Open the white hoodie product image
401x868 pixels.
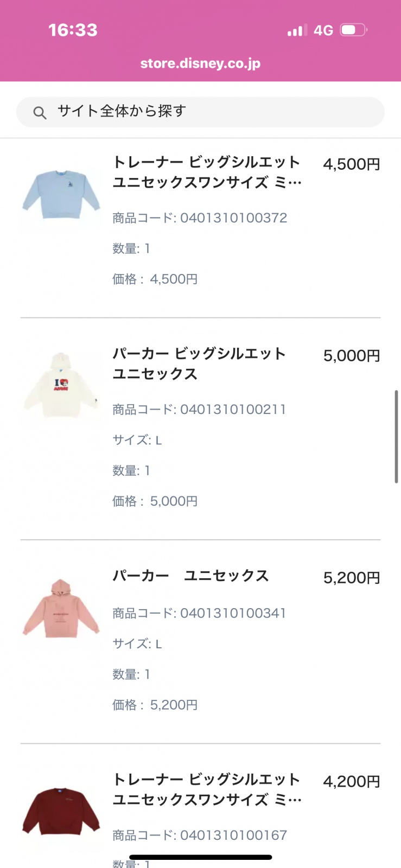61,386
